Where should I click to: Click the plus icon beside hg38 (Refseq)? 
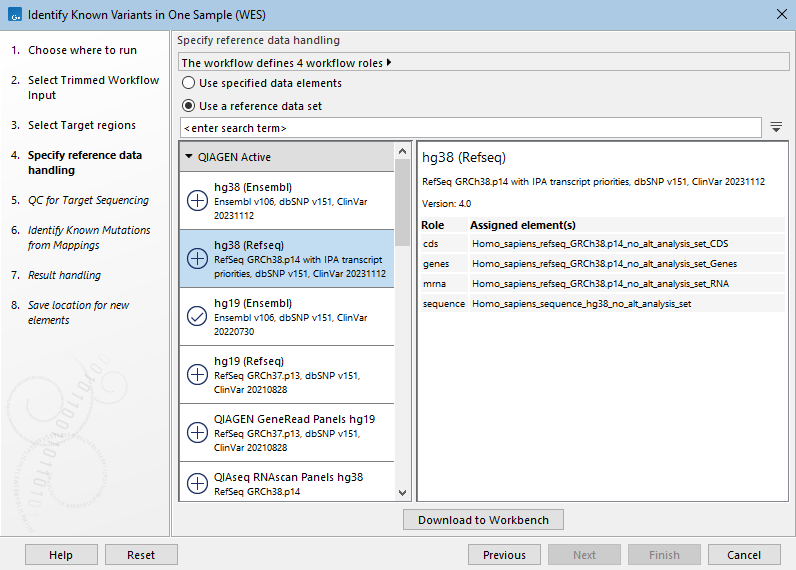pyautogui.click(x=198, y=259)
